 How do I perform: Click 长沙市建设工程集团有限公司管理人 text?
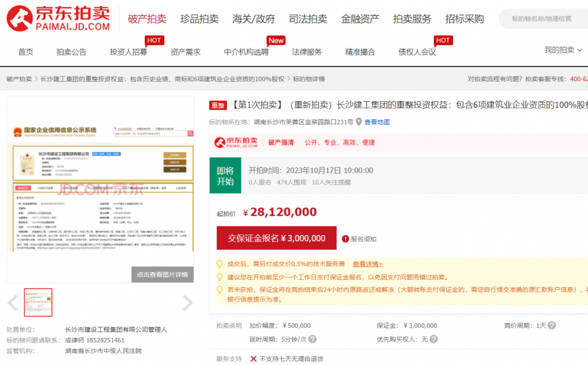pyautogui.click(x=116, y=329)
